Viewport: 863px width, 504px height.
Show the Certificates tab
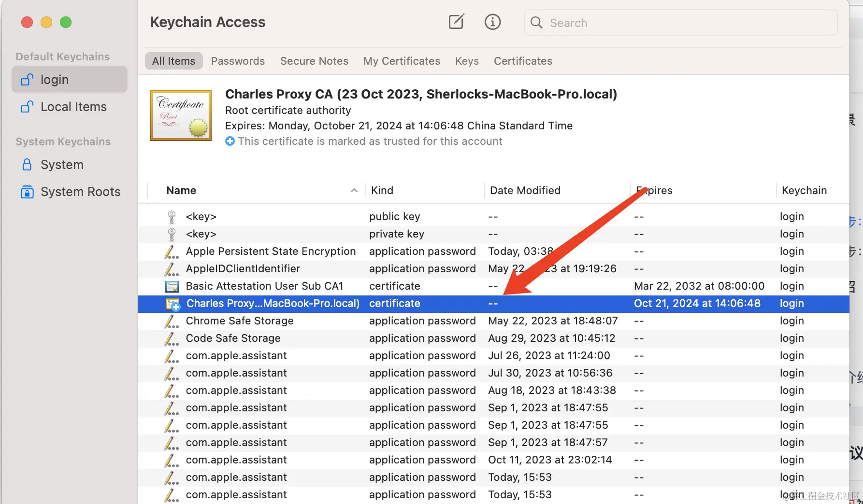pyautogui.click(x=523, y=61)
